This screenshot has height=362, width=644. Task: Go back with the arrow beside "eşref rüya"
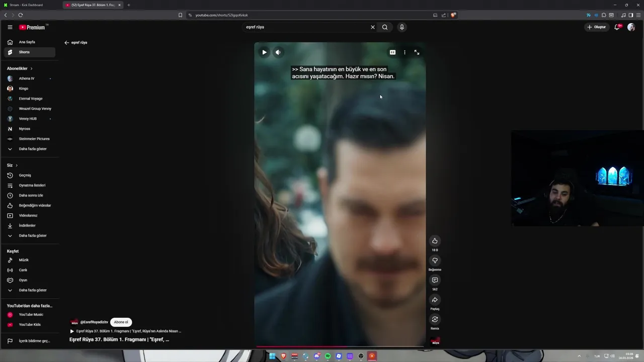[66, 43]
